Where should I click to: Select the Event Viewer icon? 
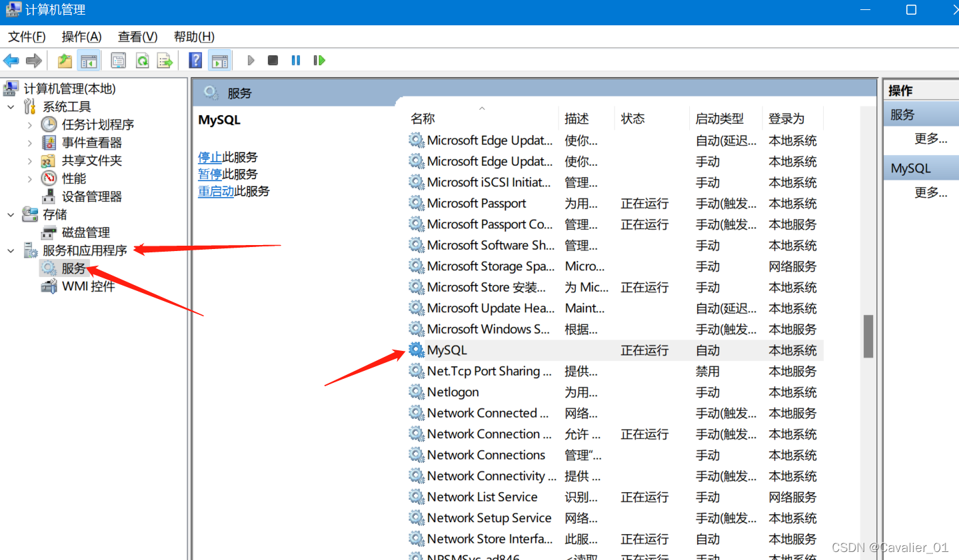(49, 142)
